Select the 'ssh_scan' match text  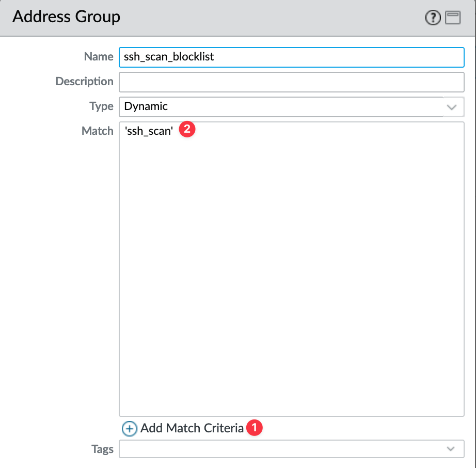(149, 131)
